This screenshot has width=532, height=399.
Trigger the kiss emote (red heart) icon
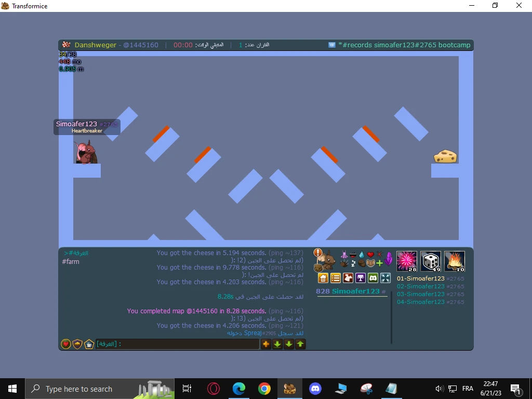point(370,255)
